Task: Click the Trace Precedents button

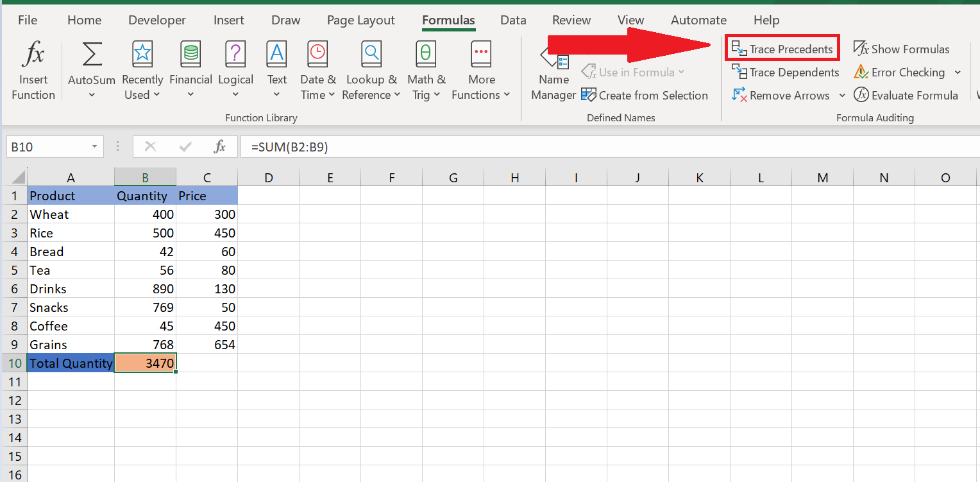Action: 782,47
